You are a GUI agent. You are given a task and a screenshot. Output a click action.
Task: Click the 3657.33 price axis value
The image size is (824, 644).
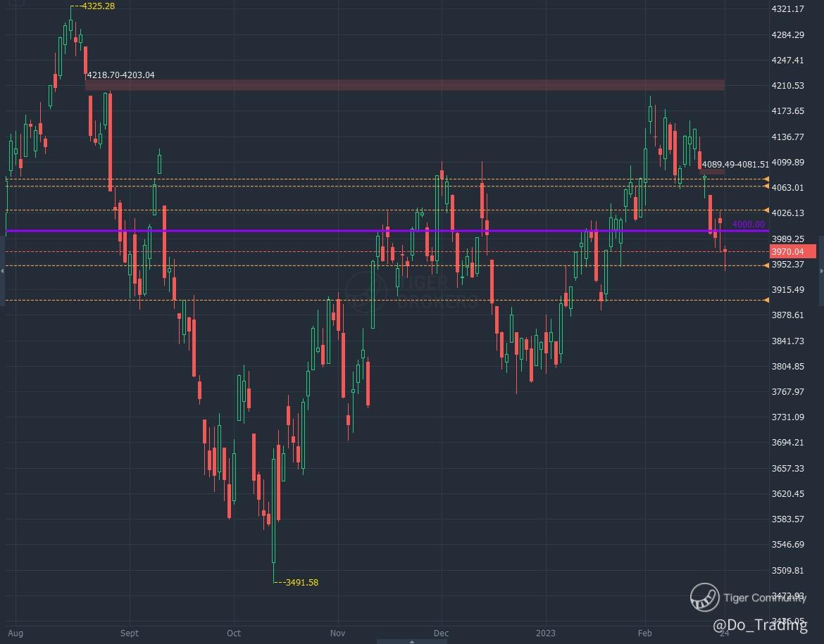click(x=788, y=468)
